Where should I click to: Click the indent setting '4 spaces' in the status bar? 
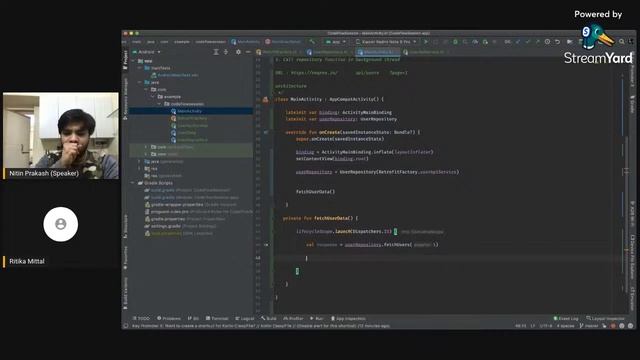(565, 326)
